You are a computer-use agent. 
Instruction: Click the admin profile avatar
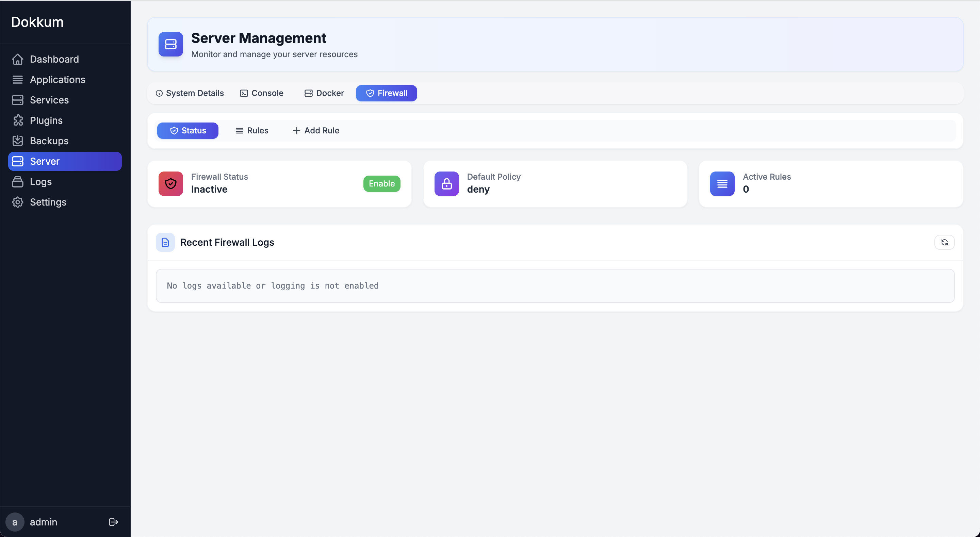tap(15, 522)
